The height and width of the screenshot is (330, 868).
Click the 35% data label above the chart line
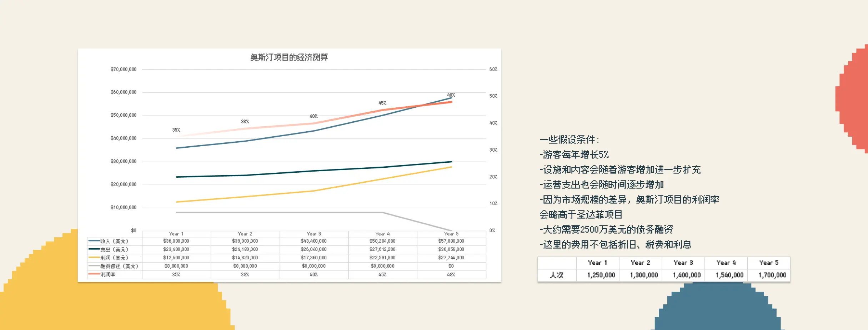[176, 130]
